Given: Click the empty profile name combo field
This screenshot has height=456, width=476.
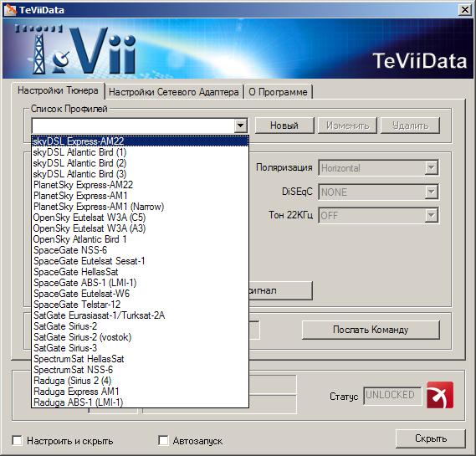Looking at the screenshot, I should click(x=133, y=125).
